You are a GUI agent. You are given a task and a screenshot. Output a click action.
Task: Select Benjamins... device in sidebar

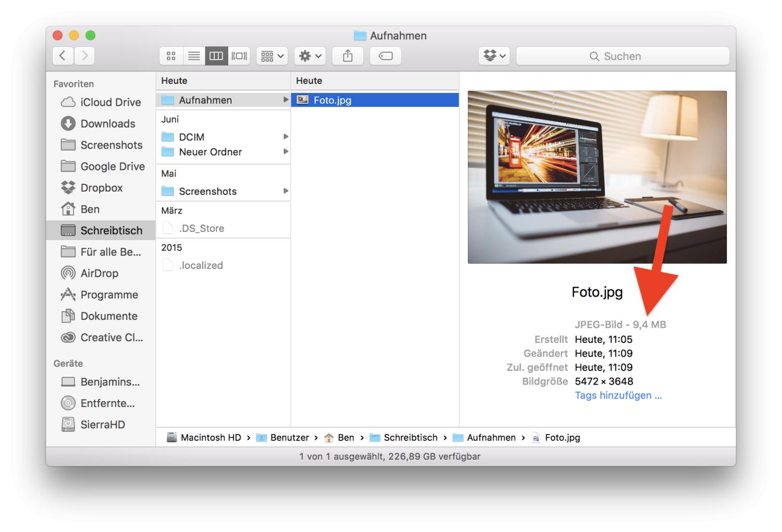[x=101, y=382]
